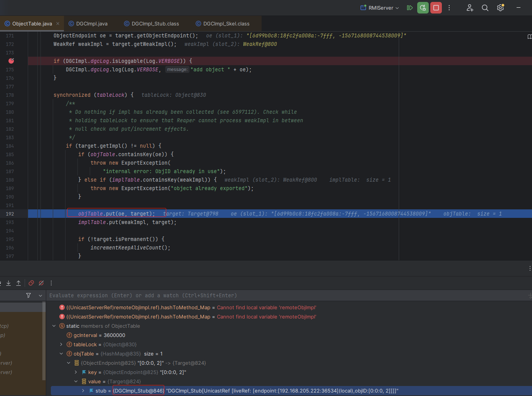This screenshot has width=532, height=396.
Task: Close the ObjectTable.java tab
Action: click(x=58, y=24)
